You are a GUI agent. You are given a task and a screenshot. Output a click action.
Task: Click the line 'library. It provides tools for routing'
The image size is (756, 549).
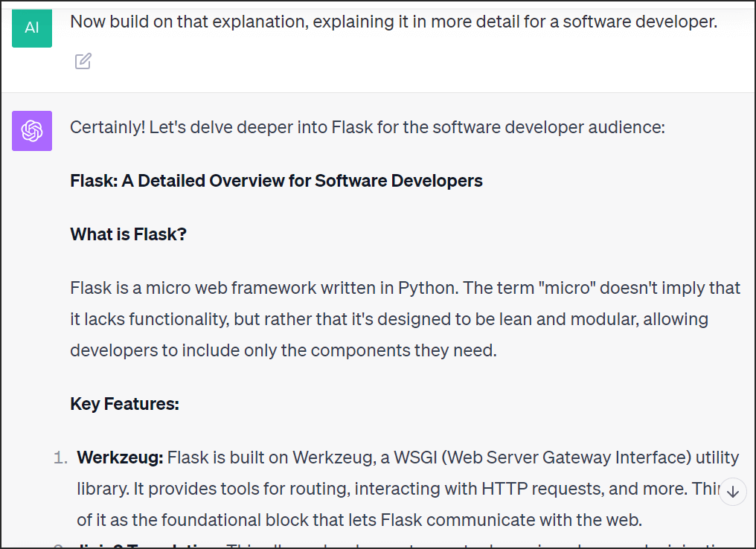pyautogui.click(x=399, y=489)
